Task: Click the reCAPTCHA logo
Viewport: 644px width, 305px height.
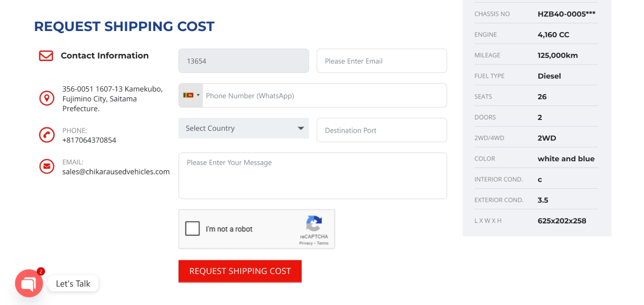Action: point(314,224)
